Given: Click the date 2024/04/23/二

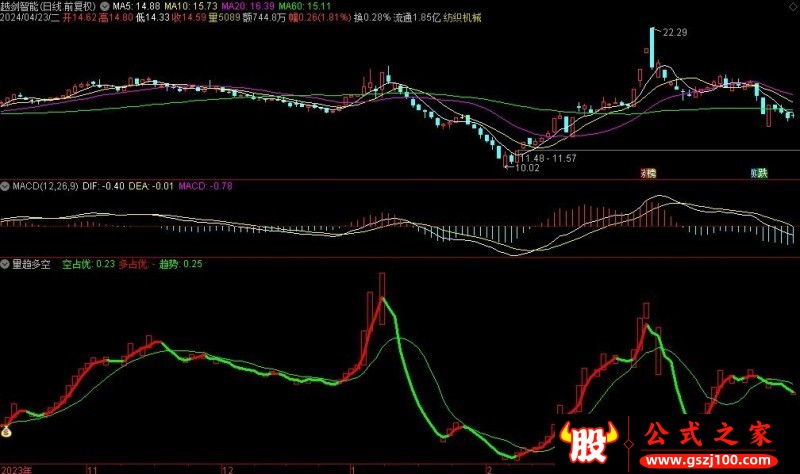Looking at the screenshot, I should click(30, 18).
